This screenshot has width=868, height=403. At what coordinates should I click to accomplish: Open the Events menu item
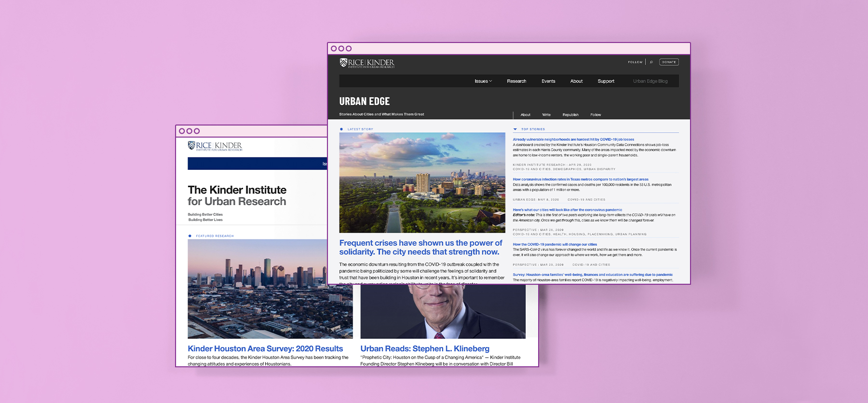tap(548, 81)
